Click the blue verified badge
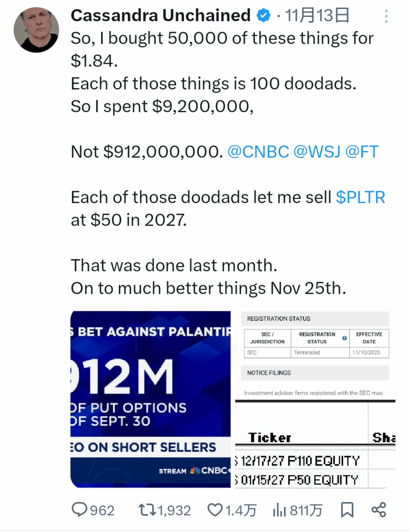This screenshot has height=532, width=409. coord(264,16)
